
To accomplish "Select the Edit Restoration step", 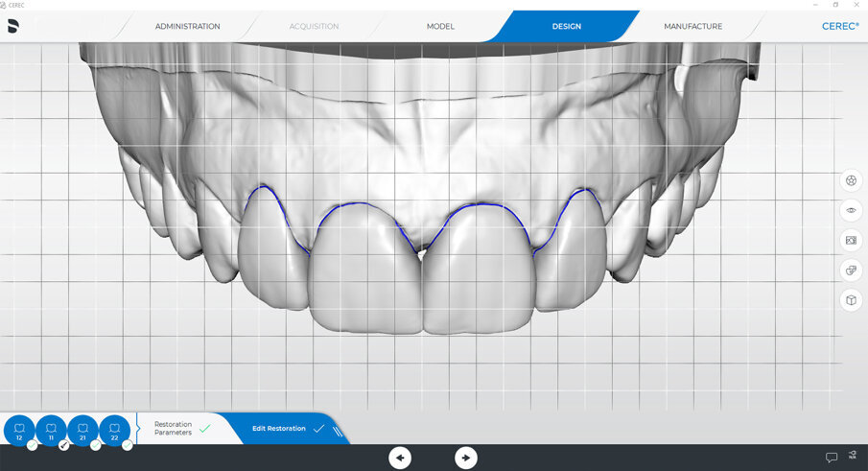I will [279, 429].
